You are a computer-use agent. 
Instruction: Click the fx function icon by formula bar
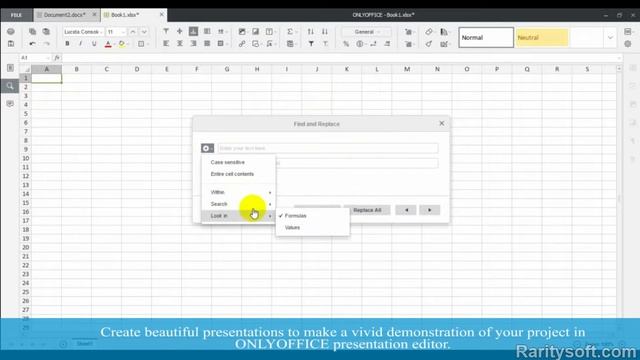(57, 58)
